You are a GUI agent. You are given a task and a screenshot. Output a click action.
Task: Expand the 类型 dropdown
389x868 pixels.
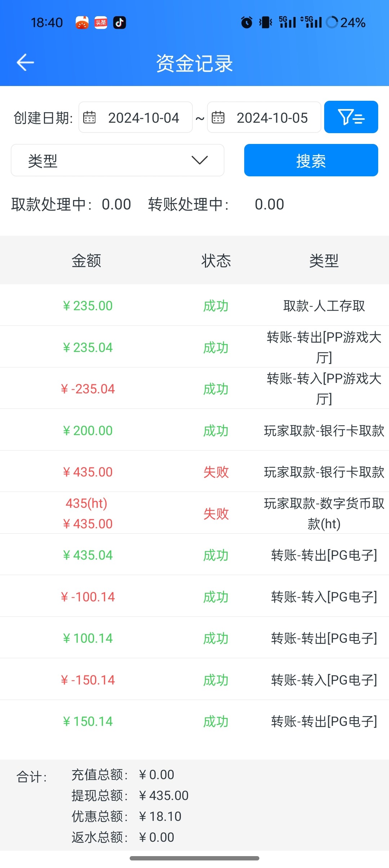117,160
